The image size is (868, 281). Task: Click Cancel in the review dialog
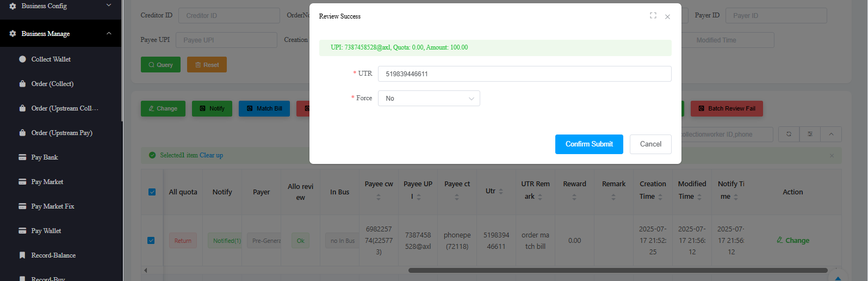point(650,144)
